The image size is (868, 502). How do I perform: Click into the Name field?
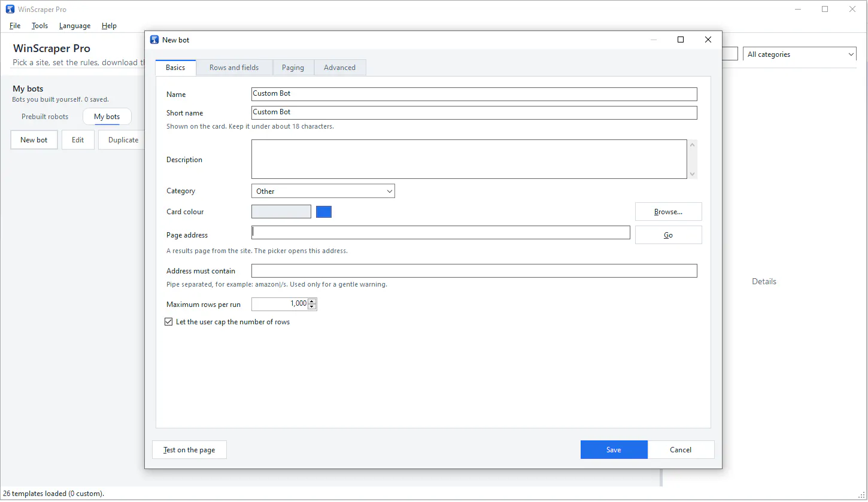pos(474,94)
